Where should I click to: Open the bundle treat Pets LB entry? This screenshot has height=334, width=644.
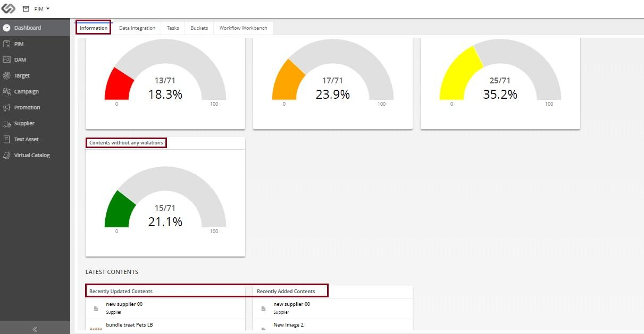[129, 324]
